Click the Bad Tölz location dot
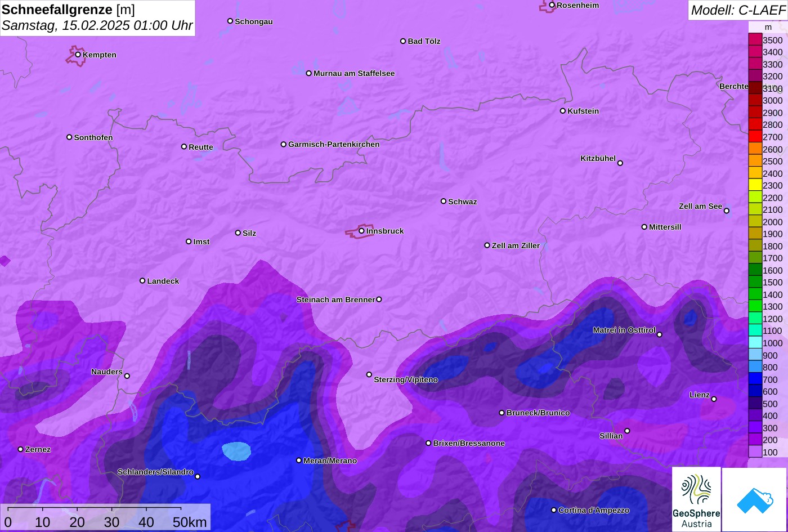Viewport: 788px width, 532px height. (x=403, y=41)
